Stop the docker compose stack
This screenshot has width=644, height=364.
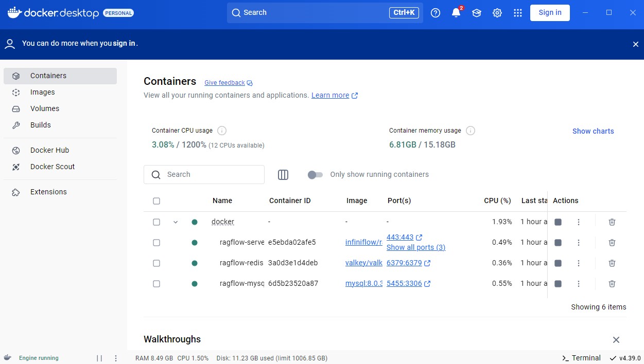pyautogui.click(x=558, y=222)
